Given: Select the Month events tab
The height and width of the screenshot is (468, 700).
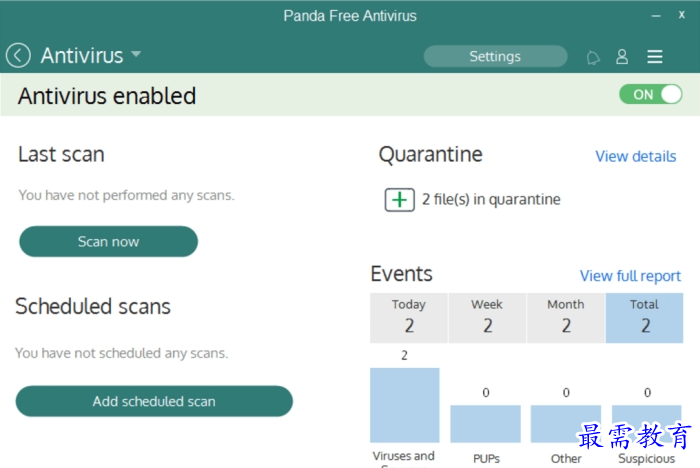Looking at the screenshot, I should click(x=566, y=318).
